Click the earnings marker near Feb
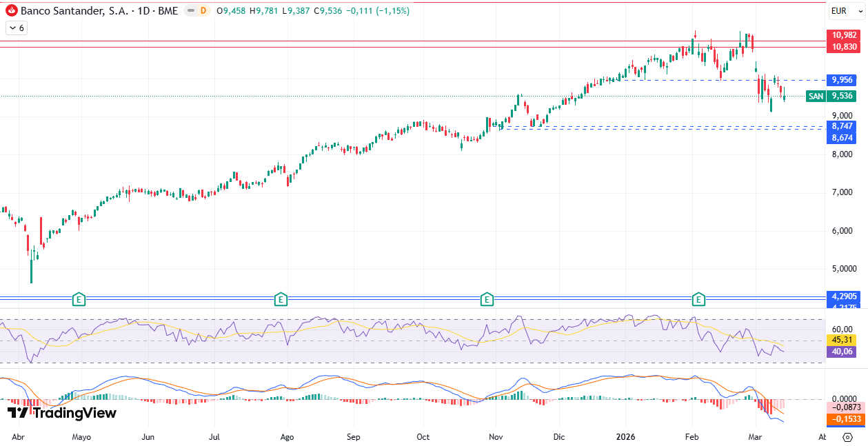Image resolution: width=868 pixels, height=446 pixels. [x=699, y=299]
